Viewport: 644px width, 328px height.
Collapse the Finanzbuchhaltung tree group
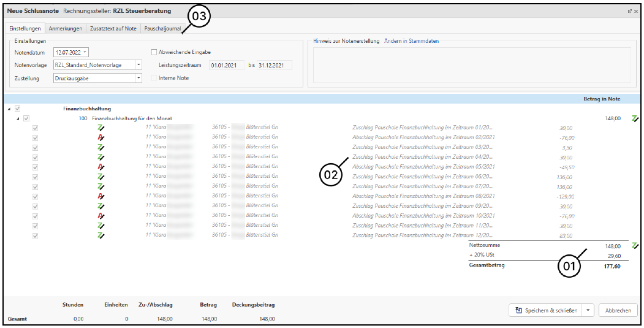point(9,109)
